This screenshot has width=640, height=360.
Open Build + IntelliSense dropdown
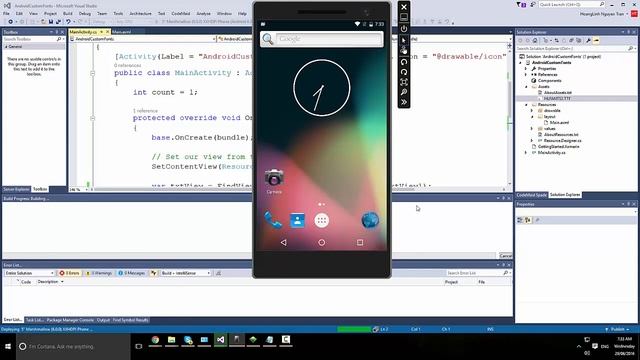pyautogui.click(x=186, y=273)
